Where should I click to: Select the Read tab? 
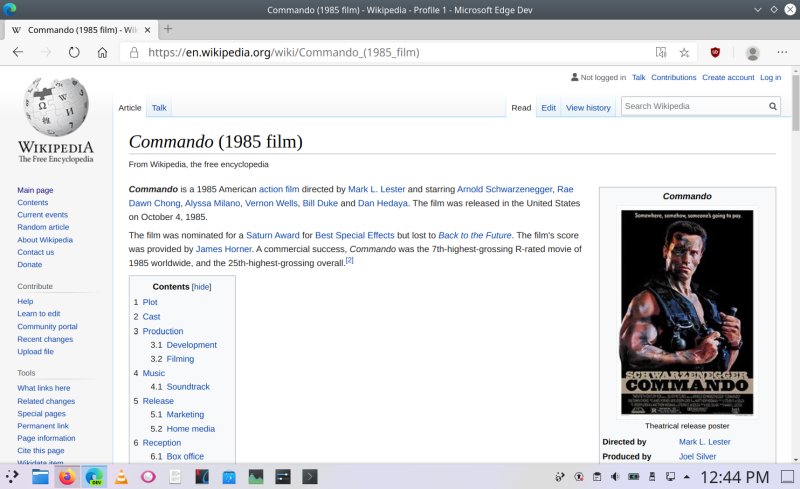[521, 108]
